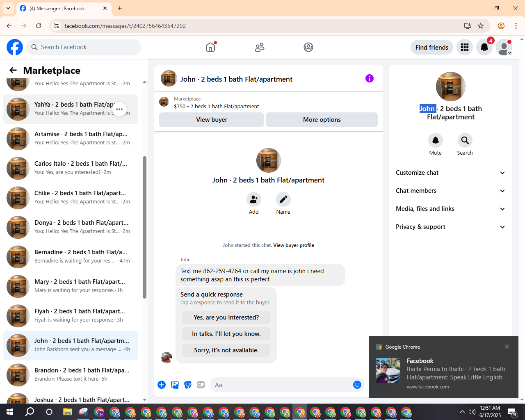Expand the Chat members section

point(451,191)
